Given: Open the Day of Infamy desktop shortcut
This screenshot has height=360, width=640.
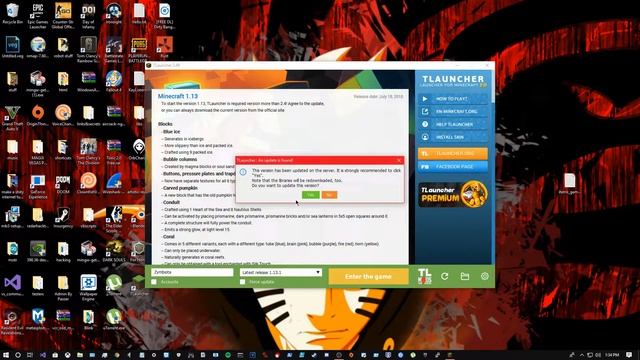Looking at the screenshot, I should click(x=88, y=16).
